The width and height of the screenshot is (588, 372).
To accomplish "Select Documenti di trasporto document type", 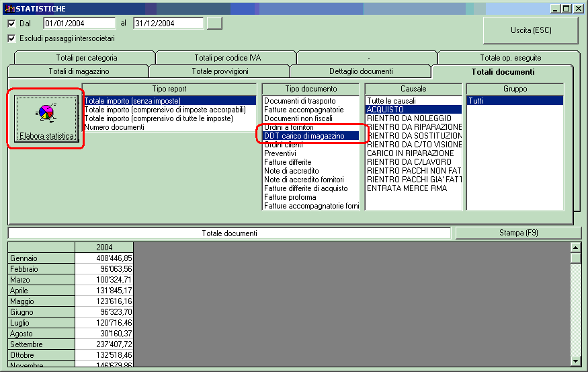I will (311, 101).
